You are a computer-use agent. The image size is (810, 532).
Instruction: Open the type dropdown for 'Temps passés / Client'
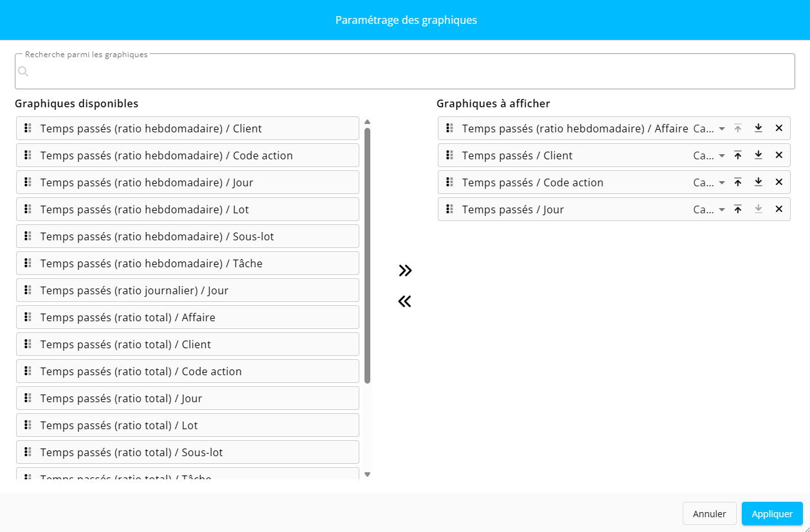point(710,155)
